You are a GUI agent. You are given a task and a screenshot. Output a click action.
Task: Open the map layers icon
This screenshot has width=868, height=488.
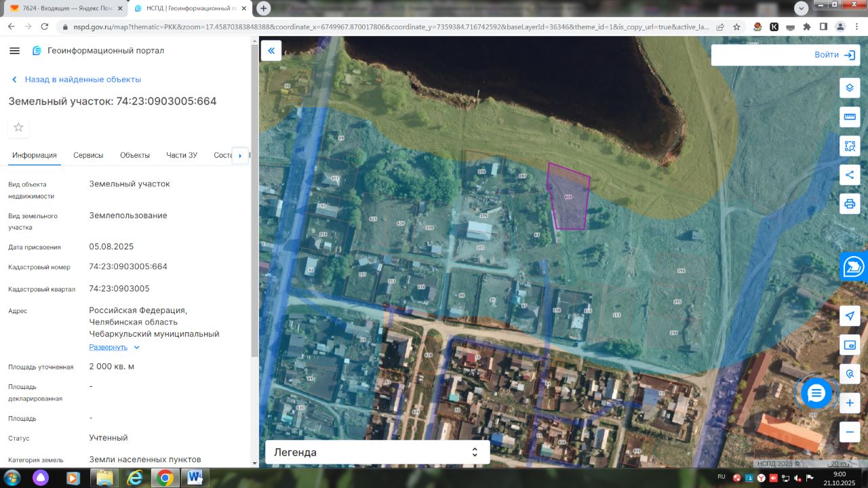click(850, 88)
